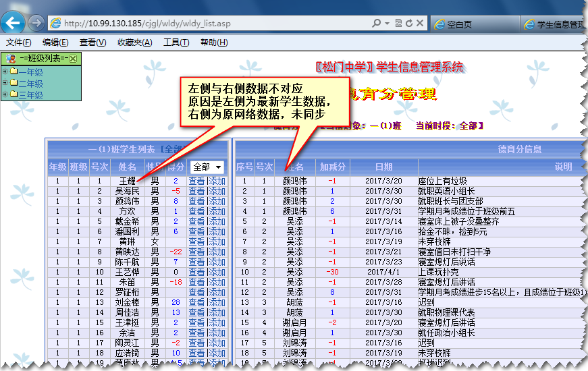Click the stop loading X icon
The width and height of the screenshot is (588, 371).
(421, 24)
